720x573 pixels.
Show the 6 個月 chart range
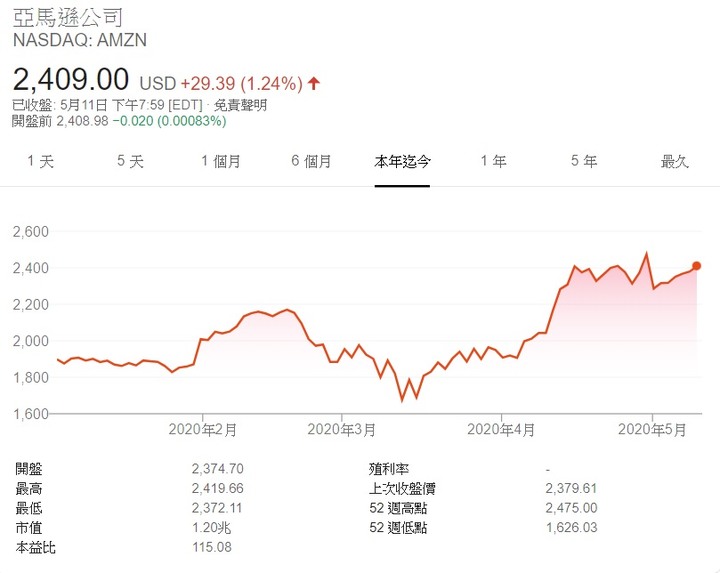311,162
